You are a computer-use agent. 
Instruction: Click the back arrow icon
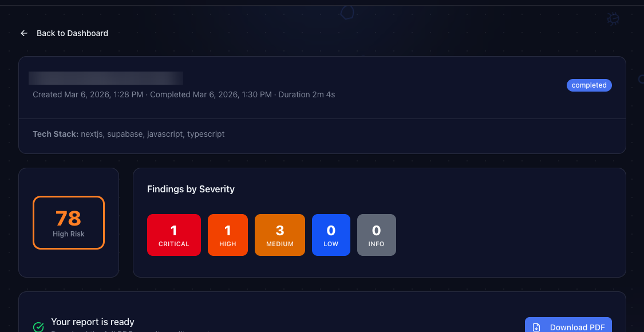click(x=24, y=33)
